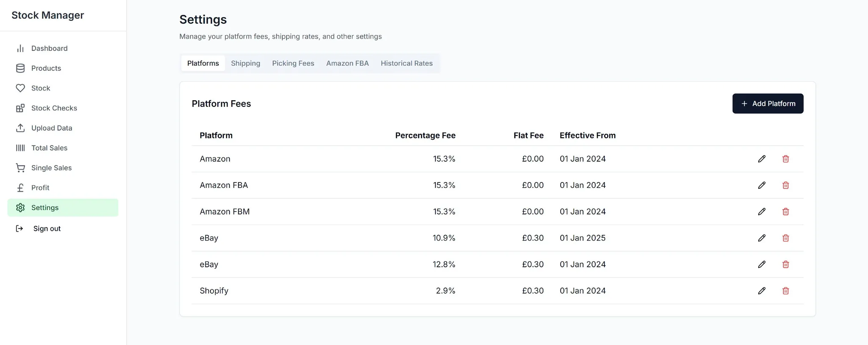
Task: Delete the Amazon FBM fee entry
Action: [x=785, y=211]
